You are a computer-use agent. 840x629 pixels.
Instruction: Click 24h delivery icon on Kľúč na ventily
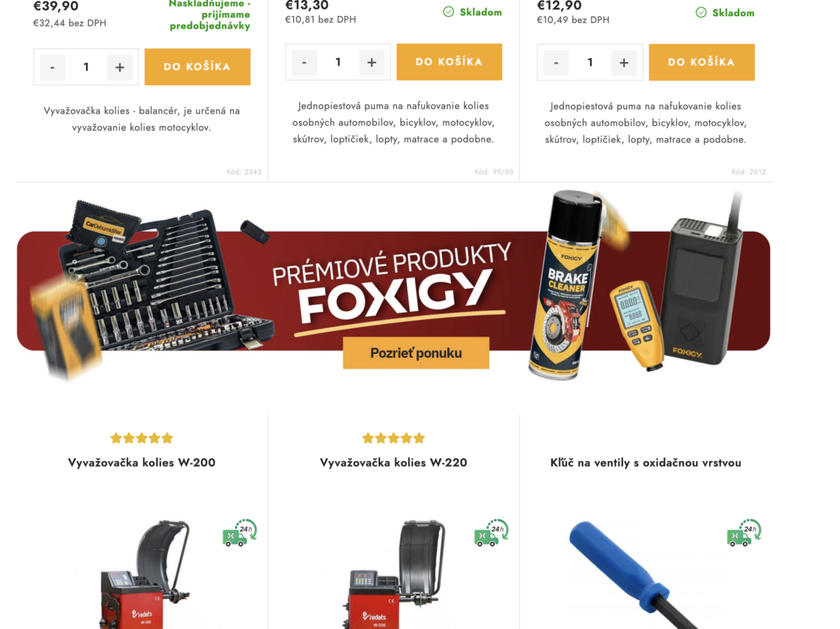(744, 533)
